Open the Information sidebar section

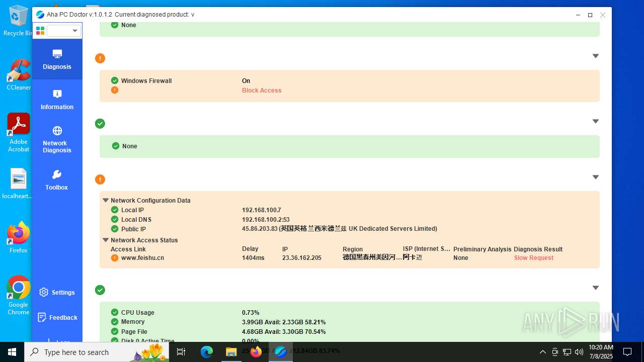(x=57, y=100)
